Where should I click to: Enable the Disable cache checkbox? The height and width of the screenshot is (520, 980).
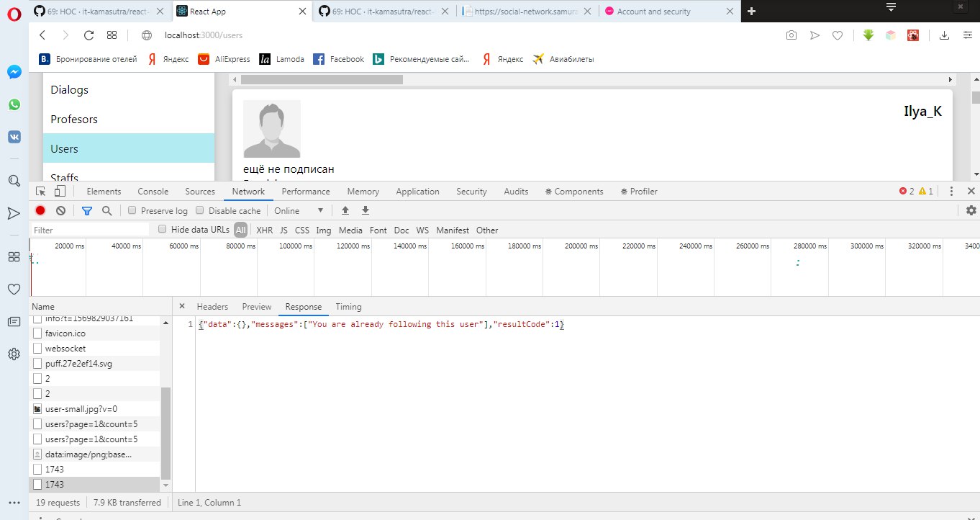(199, 211)
